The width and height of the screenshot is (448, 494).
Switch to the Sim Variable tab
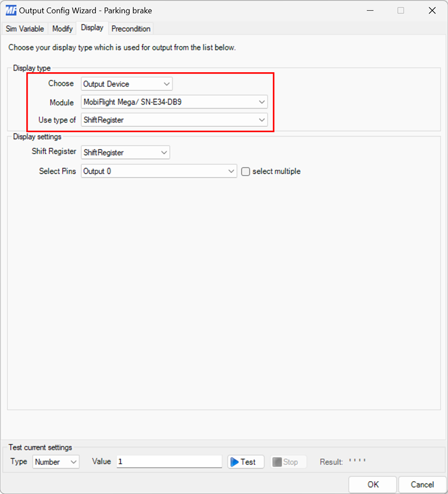point(25,29)
